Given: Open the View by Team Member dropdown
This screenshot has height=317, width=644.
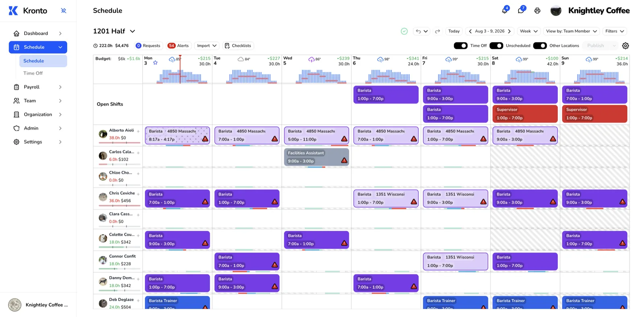Looking at the screenshot, I should [x=571, y=31].
